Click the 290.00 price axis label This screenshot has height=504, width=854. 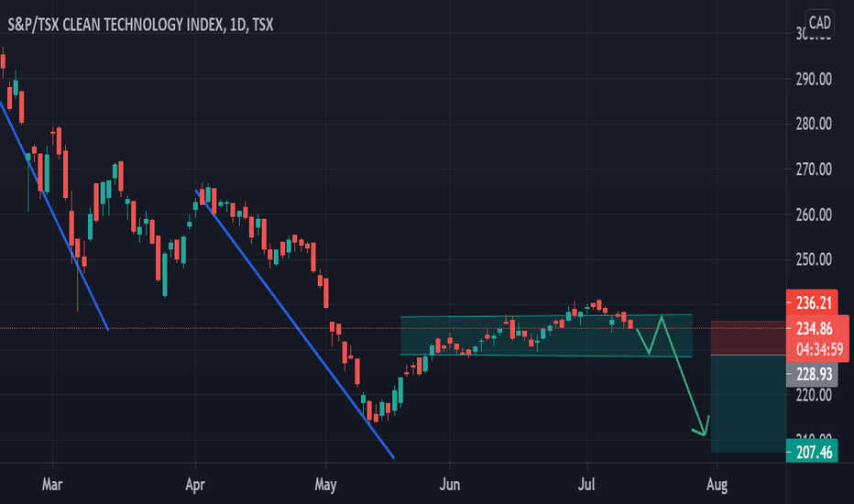pyautogui.click(x=814, y=80)
